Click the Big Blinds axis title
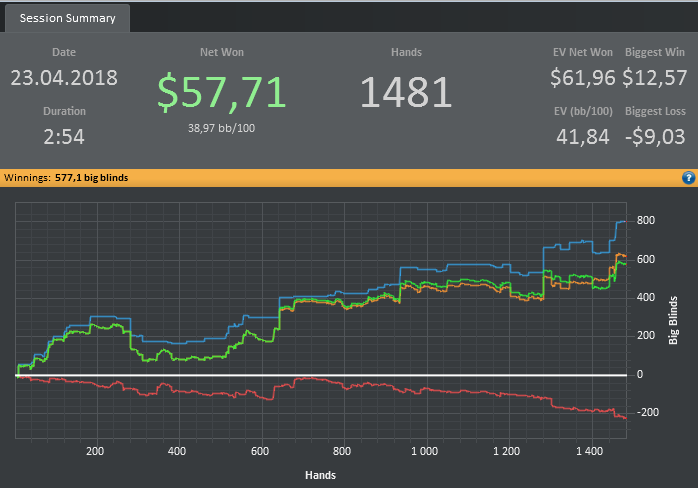 tap(673, 320)
